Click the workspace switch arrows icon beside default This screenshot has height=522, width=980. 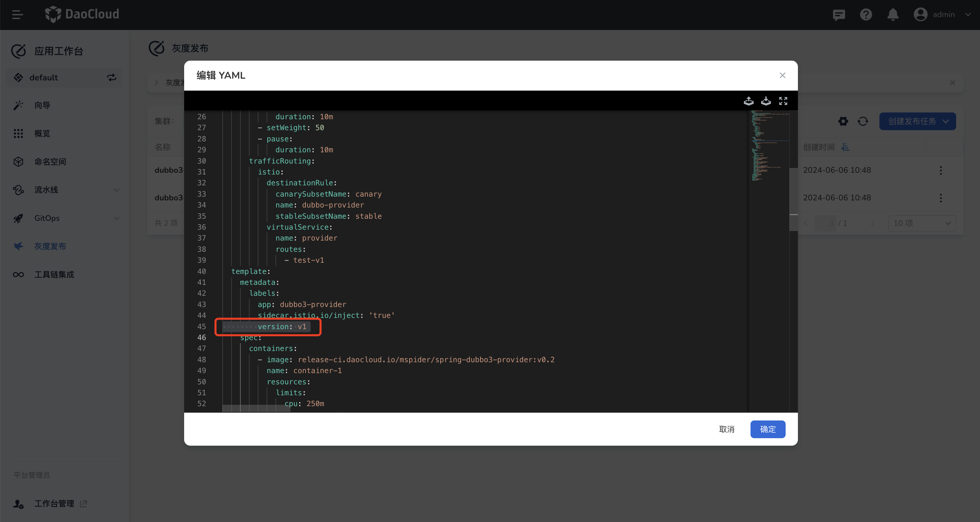point(112,78)
